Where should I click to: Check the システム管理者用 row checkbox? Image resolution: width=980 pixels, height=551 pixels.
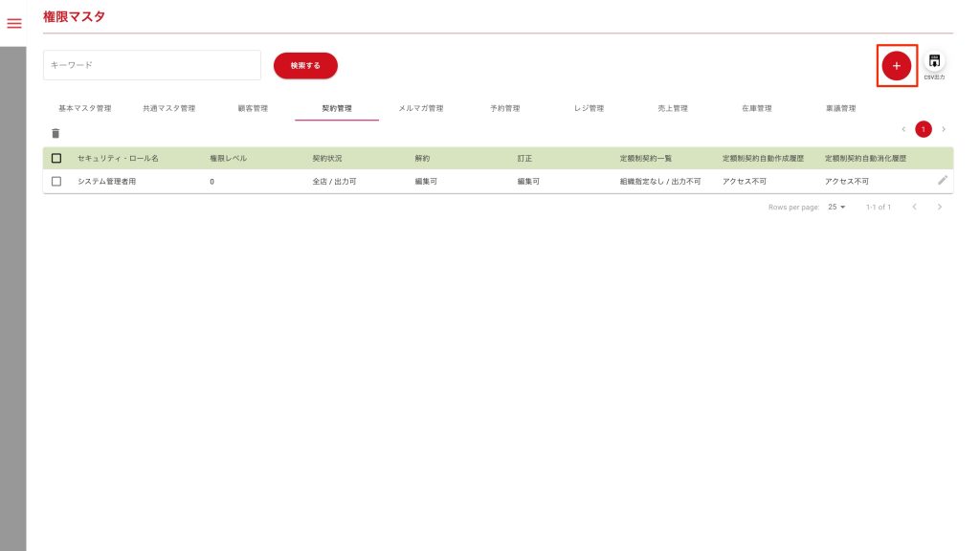56,181
